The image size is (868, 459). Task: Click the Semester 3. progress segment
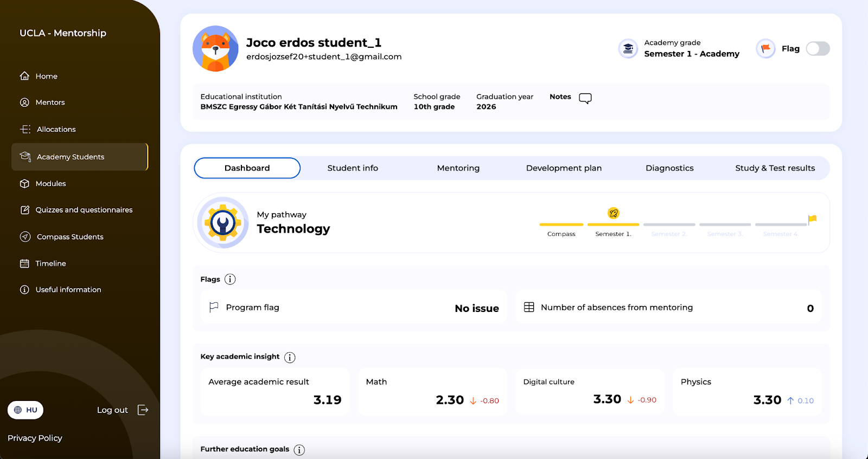click(725, 225)
